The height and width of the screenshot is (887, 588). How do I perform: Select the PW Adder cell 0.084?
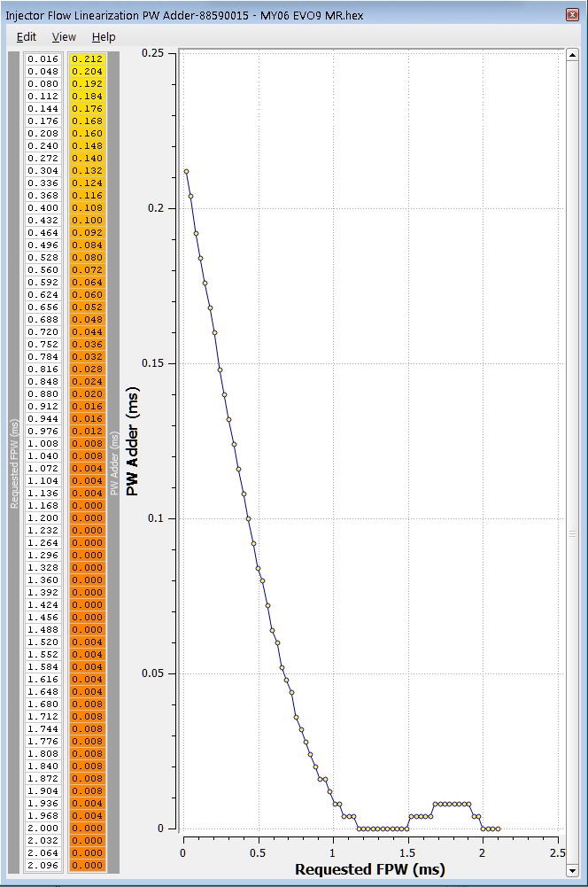(87, 245)
